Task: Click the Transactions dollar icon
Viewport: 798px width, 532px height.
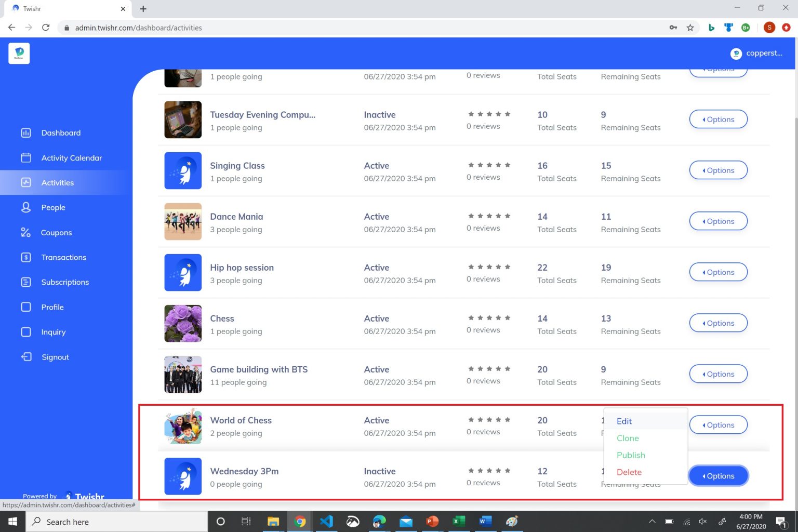Action: tap(26, 257)
